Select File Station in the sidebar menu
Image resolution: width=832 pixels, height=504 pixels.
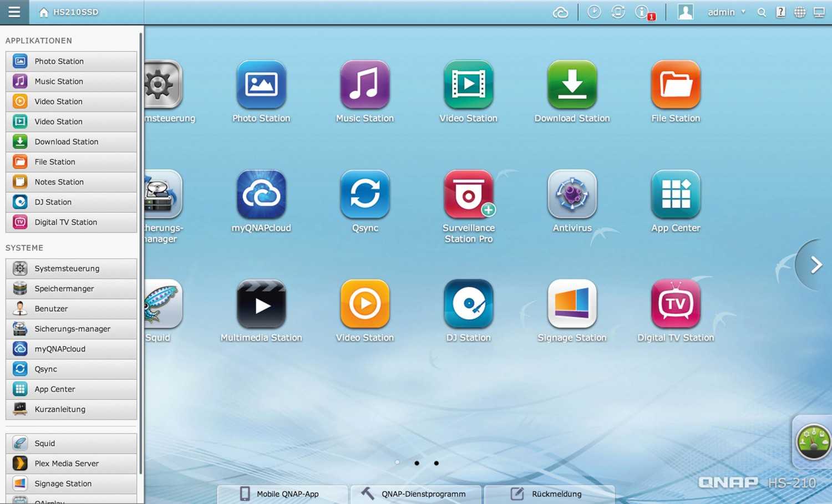point(71,162)
